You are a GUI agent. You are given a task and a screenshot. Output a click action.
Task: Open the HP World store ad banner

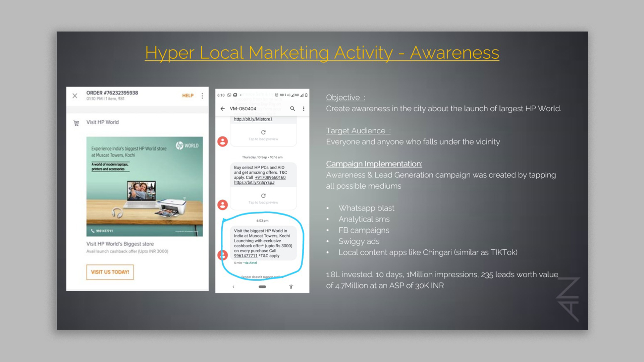coord(145,186)
